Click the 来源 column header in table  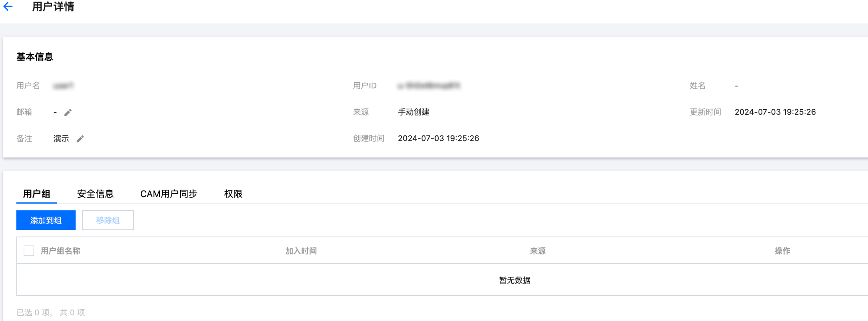[537, 251]
